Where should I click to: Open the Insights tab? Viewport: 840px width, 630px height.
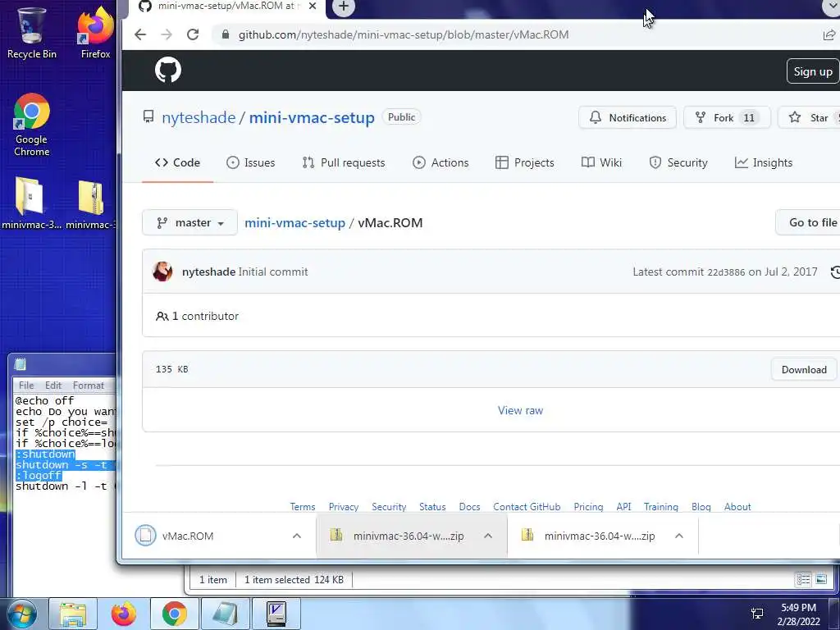(764, 163)
